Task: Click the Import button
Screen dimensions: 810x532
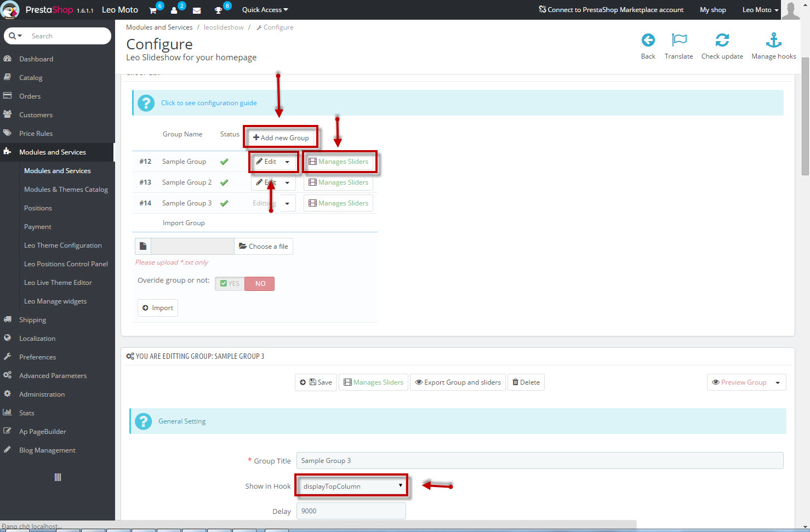Action: [158, 308]
